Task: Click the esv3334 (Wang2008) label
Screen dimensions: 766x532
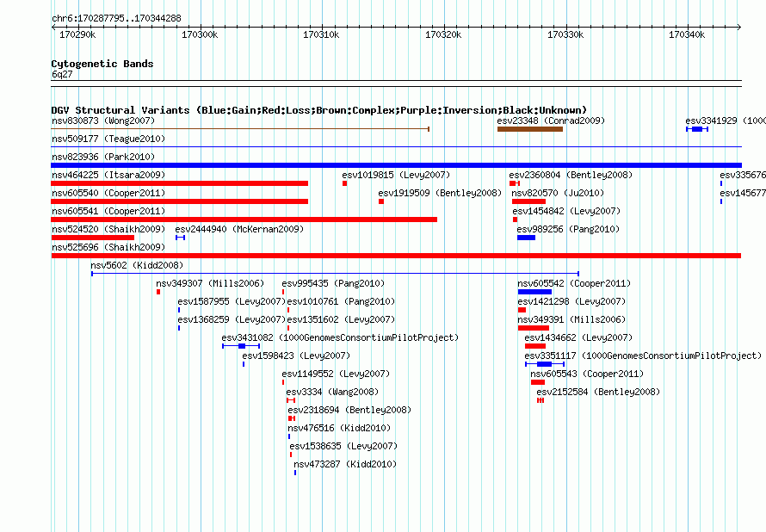Action: tap(332, 392)
